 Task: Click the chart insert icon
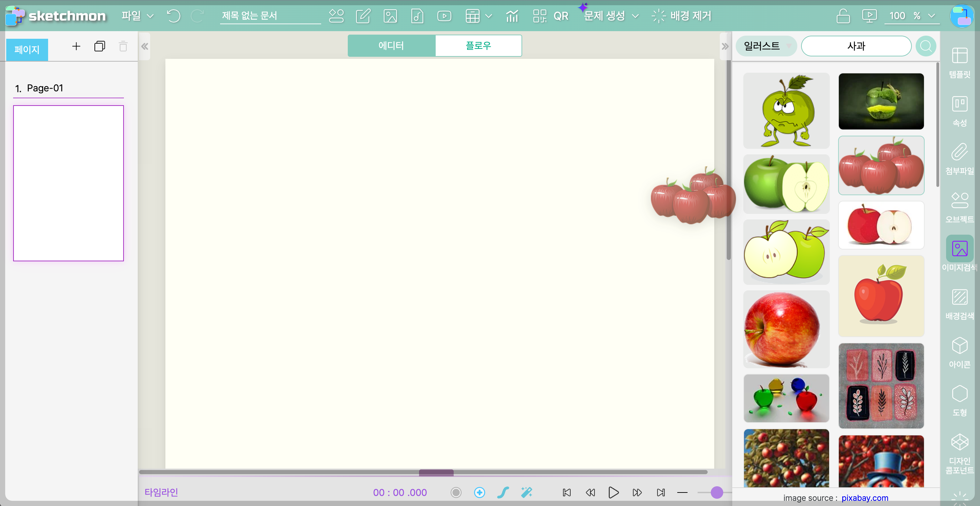point(512,16)
